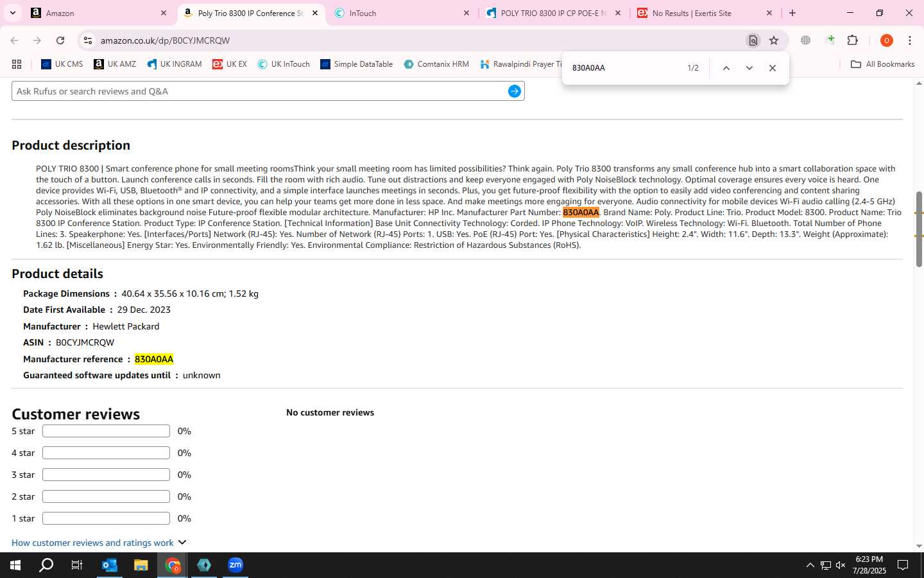Jump to next find result
Screen dimensions: 924x578
click(749, 68)
